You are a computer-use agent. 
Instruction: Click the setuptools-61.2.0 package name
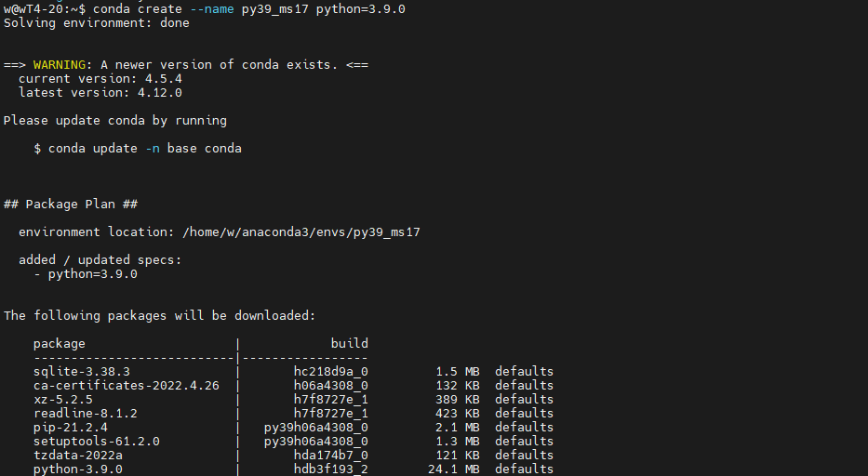coord(97,441)
